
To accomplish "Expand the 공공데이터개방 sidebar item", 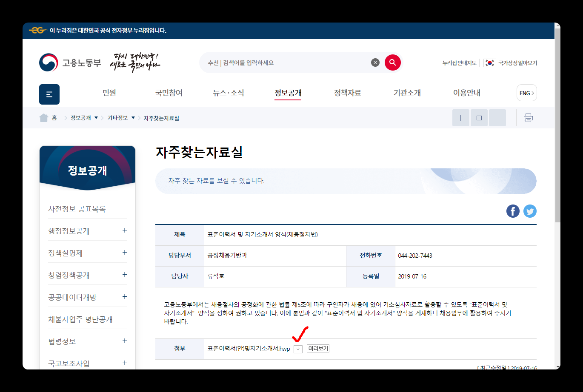I will 125,297.
